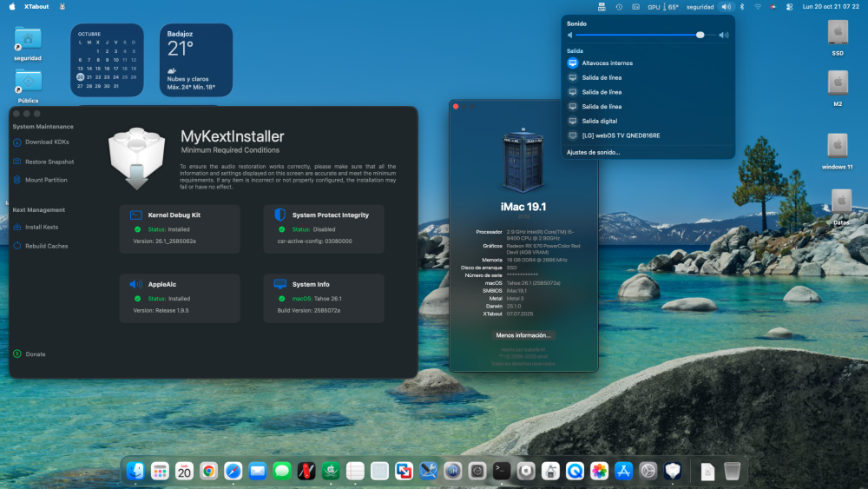Open the Trash in the Dock
This screenshot has width=868, height=489.
click(732, 471)
